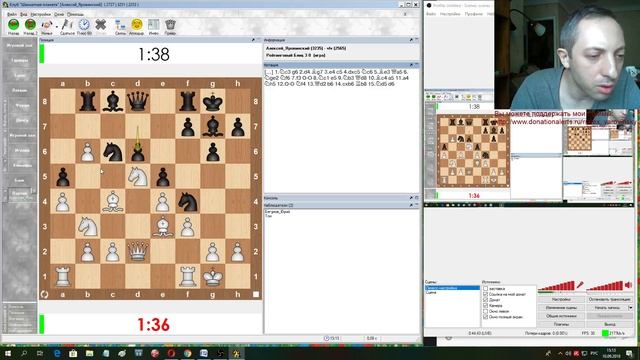Image resolution: width=640 pixels, height=360 pixels.
Task: Click 'Общие источники' button in OBS
Action: (561, 316)
